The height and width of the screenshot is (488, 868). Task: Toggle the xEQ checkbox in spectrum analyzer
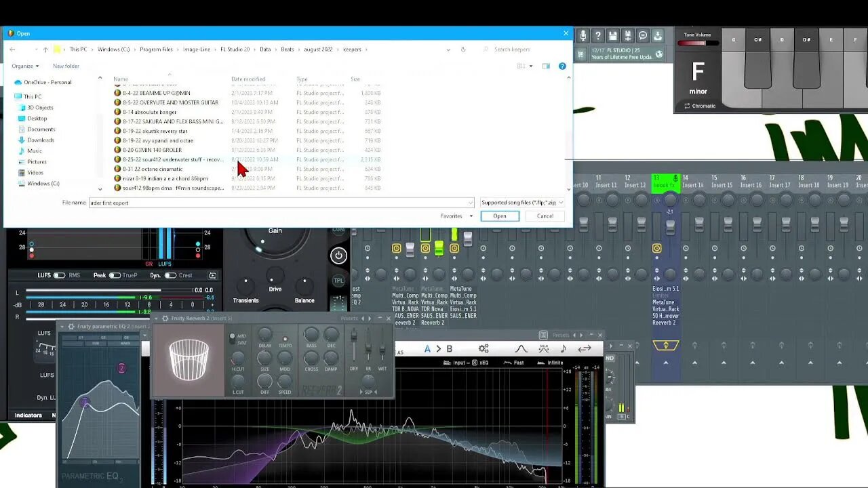475,363
